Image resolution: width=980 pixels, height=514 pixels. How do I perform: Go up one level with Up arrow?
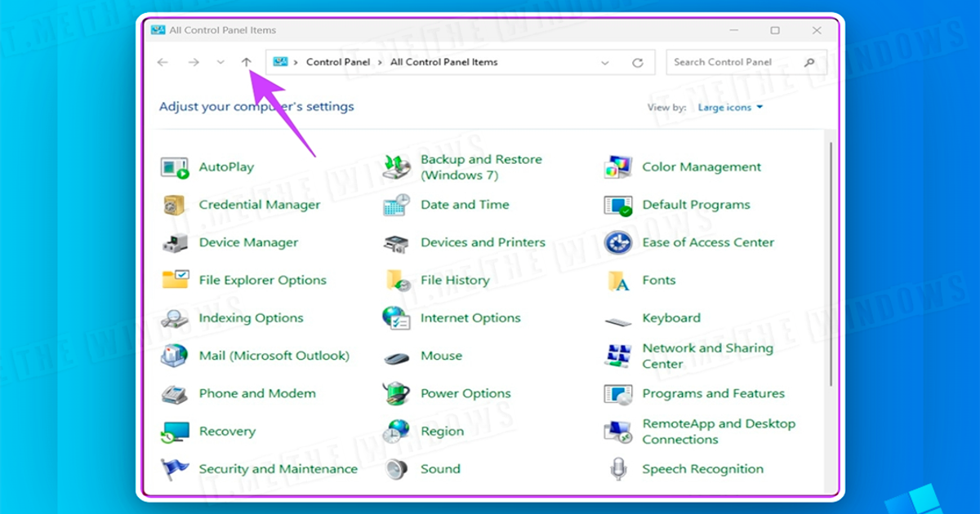coord(247,63)
